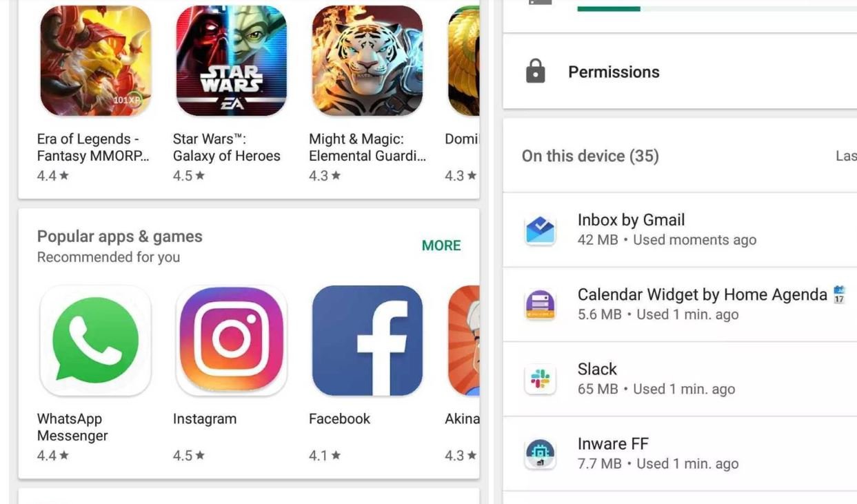Tap the Inware FF 7.7 MB entry text

(658, 453)
